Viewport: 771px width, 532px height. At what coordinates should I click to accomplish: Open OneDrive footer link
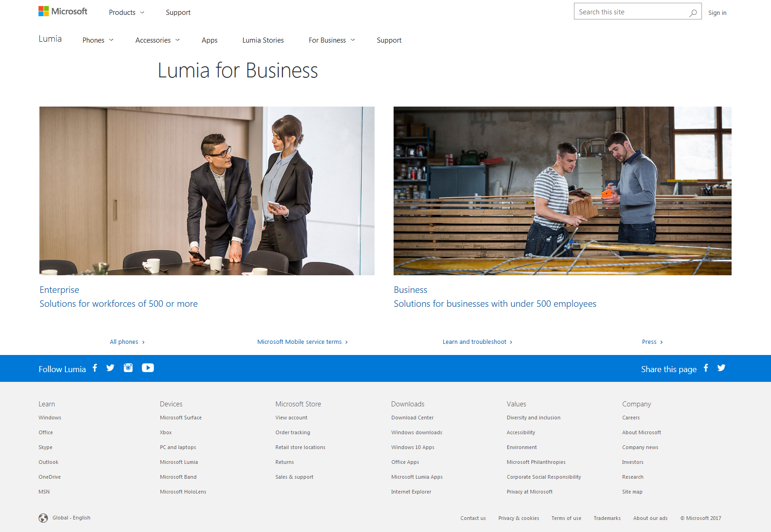click(x=50, y=477)
